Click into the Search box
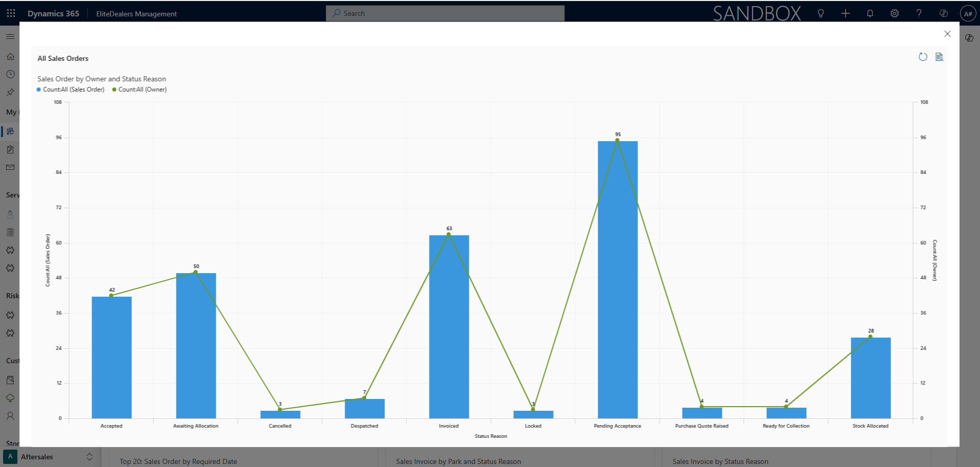 (445, 13)
